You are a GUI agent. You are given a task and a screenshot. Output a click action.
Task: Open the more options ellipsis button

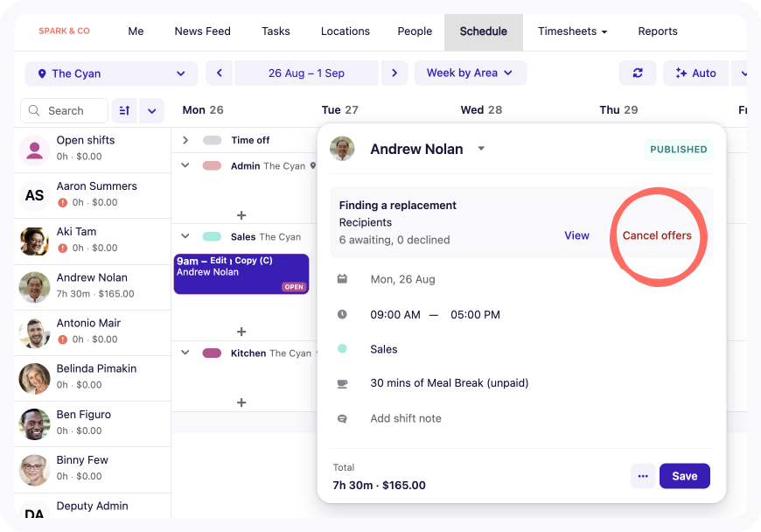(x=643, y=476)
